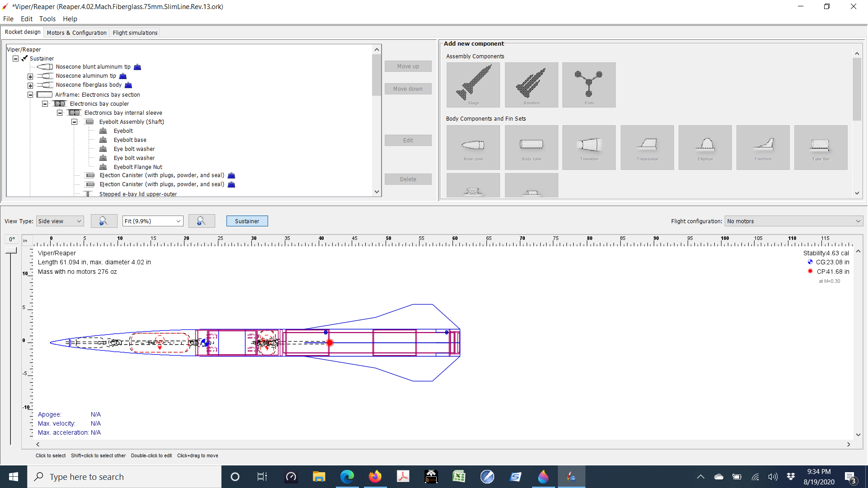Add a Boosters assembly component
Viewport: 868px width, 488px height.
coord(531,85)
